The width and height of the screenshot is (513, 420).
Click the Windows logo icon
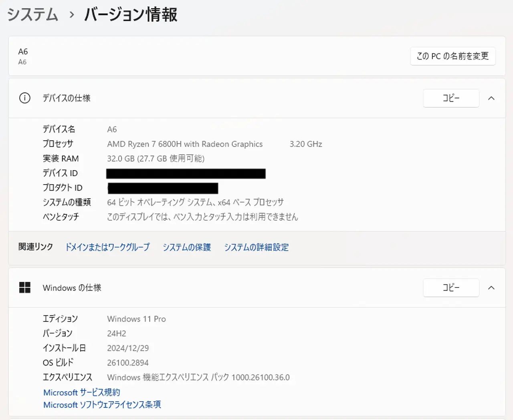tap(25, 287)
